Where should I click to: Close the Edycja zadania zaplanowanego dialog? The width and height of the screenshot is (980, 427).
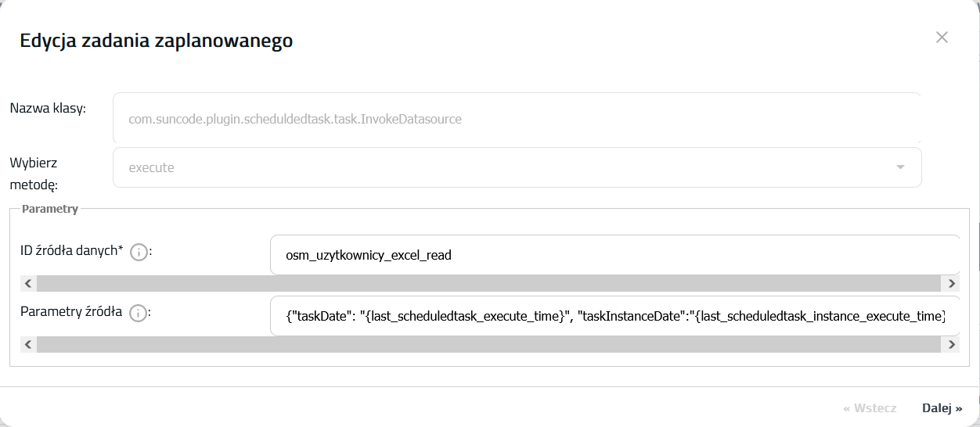point(942,38)
